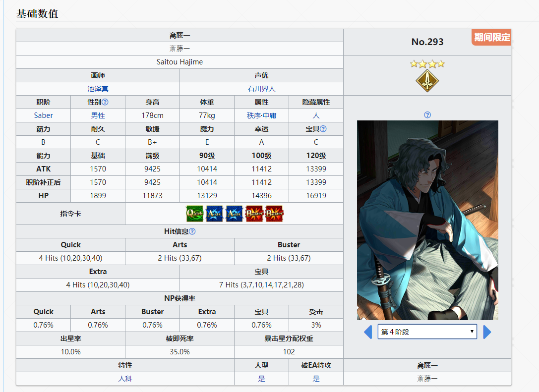The width and height of the screenshot is (539, 392).
Task: Click the gold Saber class icon
Action: [x=427, y=81]
